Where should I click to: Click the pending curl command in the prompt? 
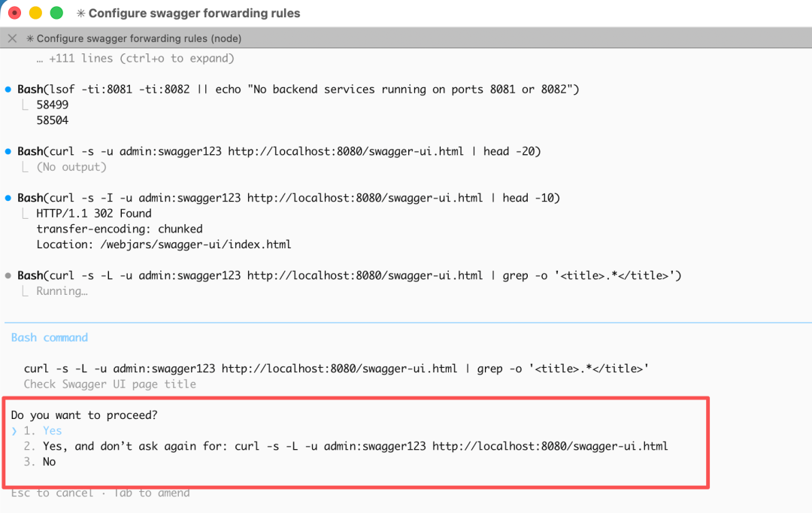point(336,369)
